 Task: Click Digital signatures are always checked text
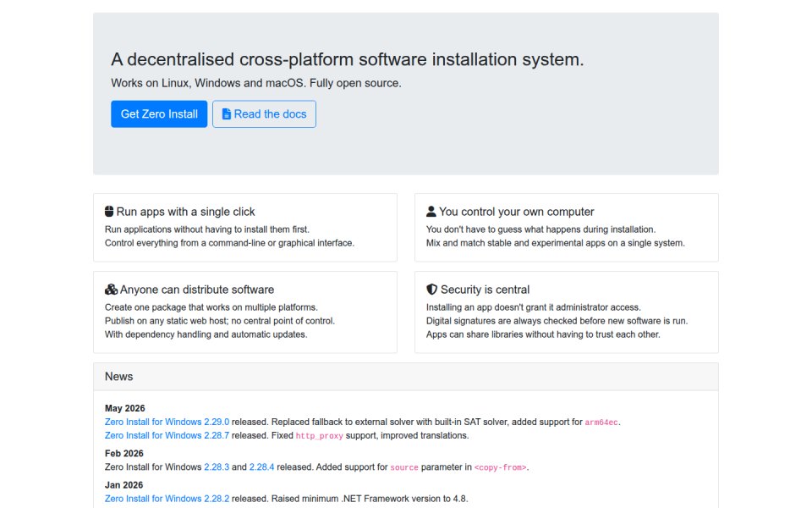tap(557, 320)
